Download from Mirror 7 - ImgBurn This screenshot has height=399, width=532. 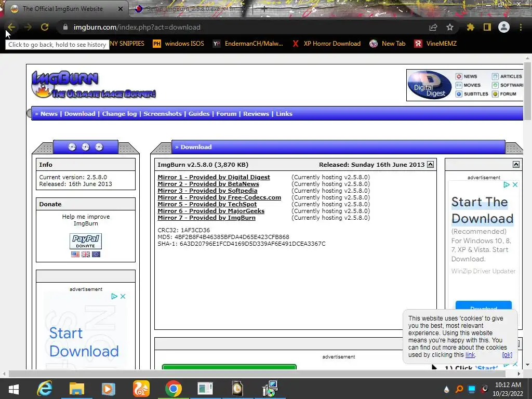207,218
